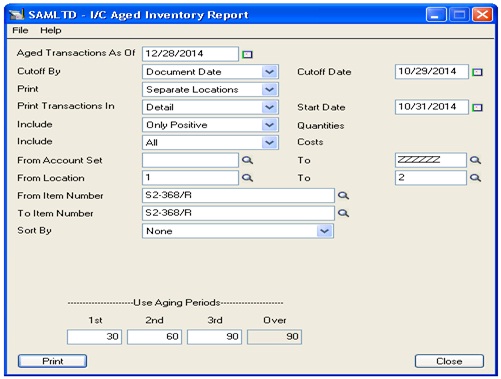The height and width of the screenshot is (379, 501).
Task: Expand the Include Only Positive quantities dropdown
Action: [270, 125]
